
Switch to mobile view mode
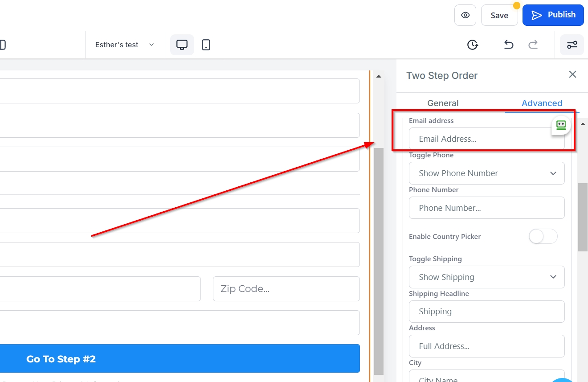click(206, 45)
